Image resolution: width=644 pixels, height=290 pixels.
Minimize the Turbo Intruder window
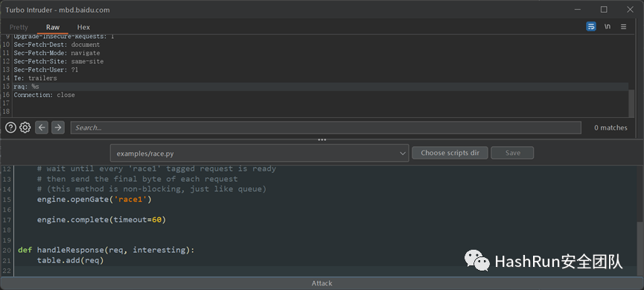(578, 10)
